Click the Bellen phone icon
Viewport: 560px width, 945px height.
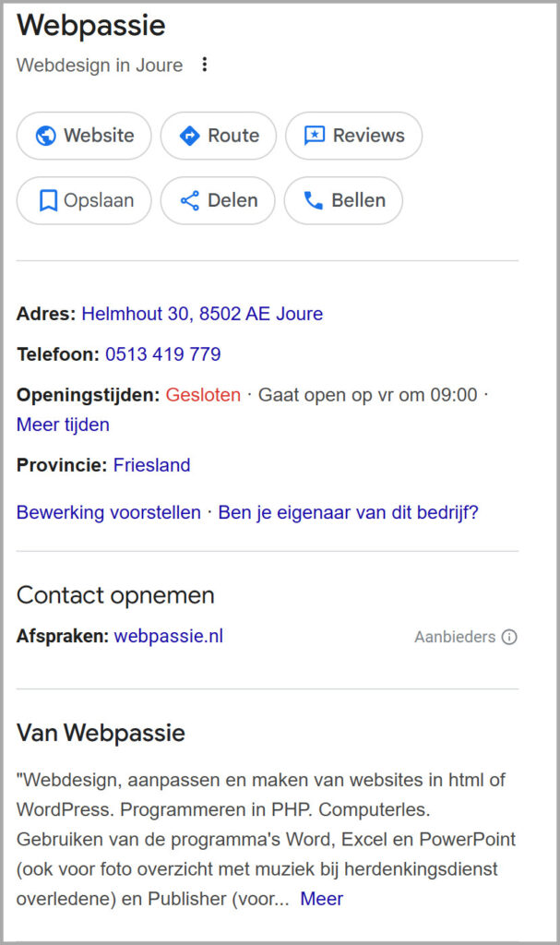(x=314, y=200)
